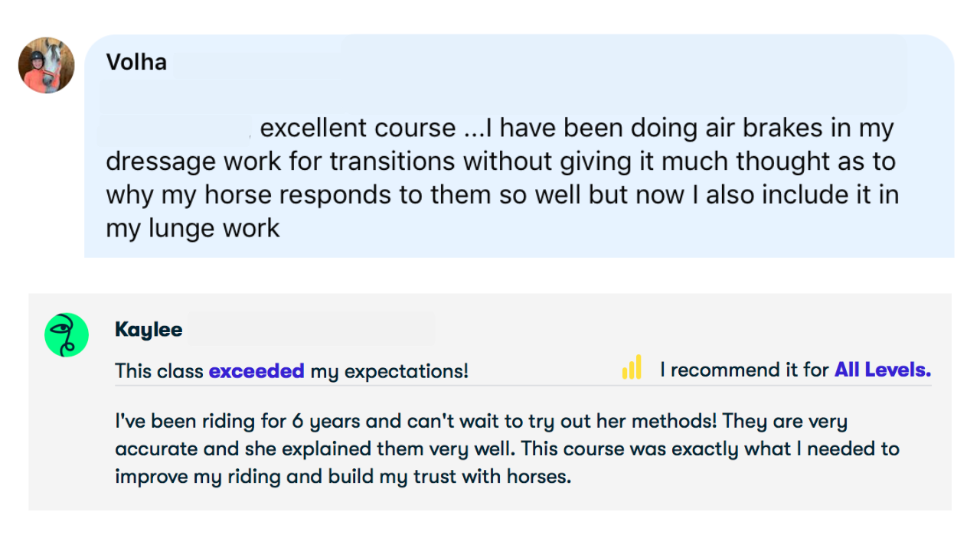
Task: Open the reviewer name Kaylee
Action: click(149, 330)
